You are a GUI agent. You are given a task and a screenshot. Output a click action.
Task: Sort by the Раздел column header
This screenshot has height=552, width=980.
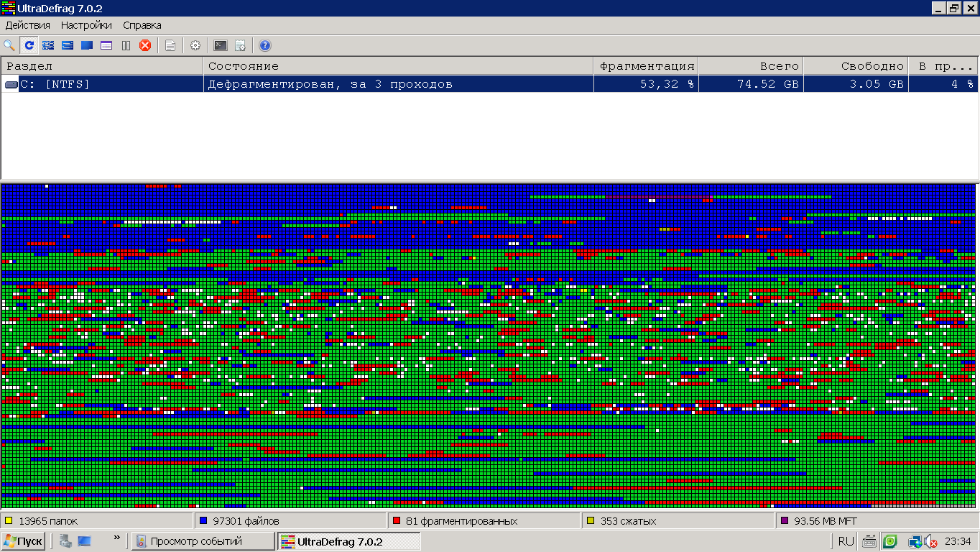point(102,66)
